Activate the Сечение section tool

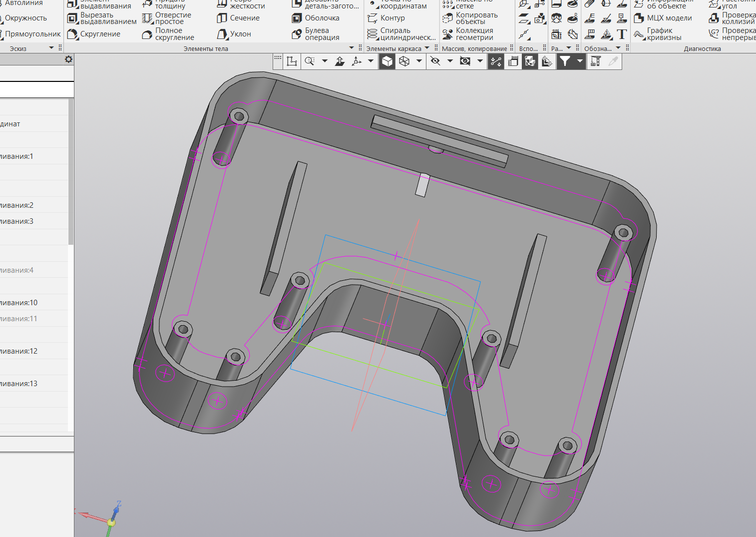click(x=238, y=18)
